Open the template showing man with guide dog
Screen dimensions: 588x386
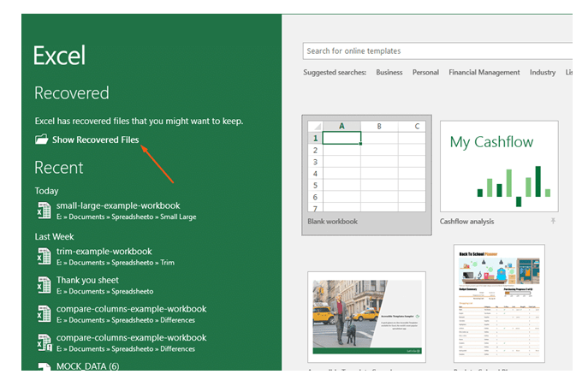366,313
